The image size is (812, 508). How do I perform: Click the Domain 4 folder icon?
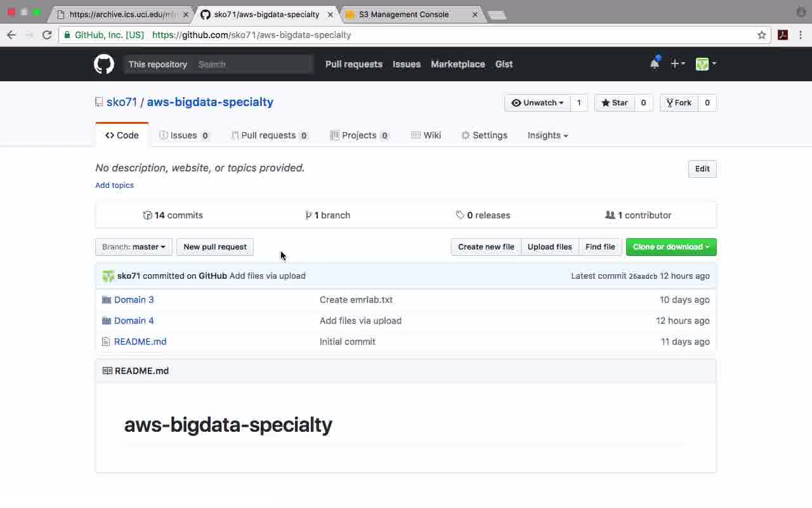[106, 321]
